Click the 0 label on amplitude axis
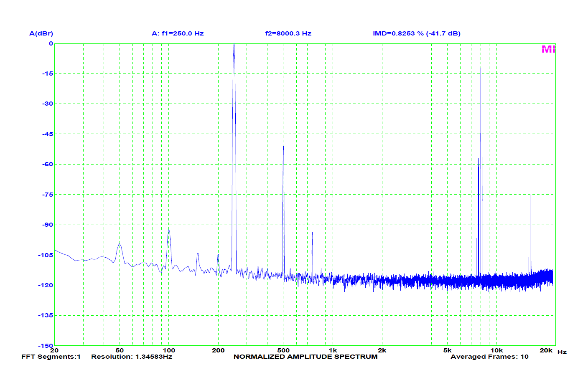Viewport: 588px width, 380px height. tap(51, 43)
